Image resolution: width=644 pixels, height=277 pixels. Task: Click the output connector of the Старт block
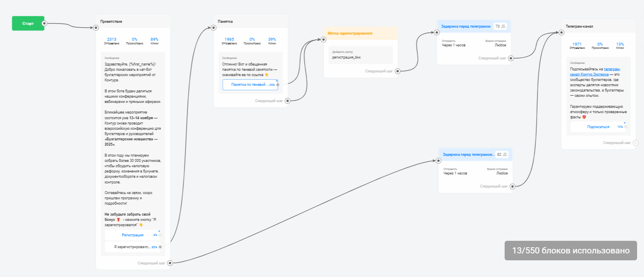pyautogui.click(x=44, y=23)
